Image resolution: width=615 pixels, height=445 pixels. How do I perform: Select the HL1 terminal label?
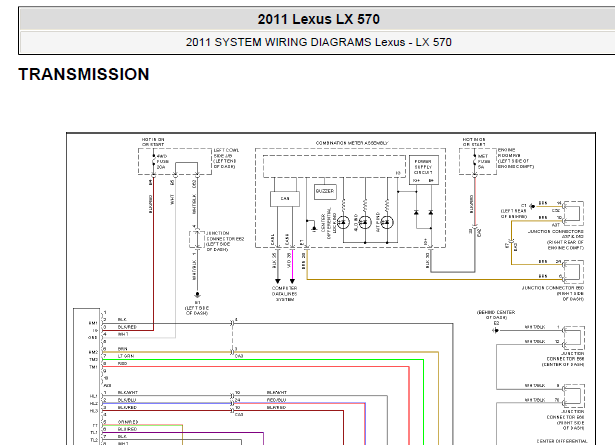94,396
